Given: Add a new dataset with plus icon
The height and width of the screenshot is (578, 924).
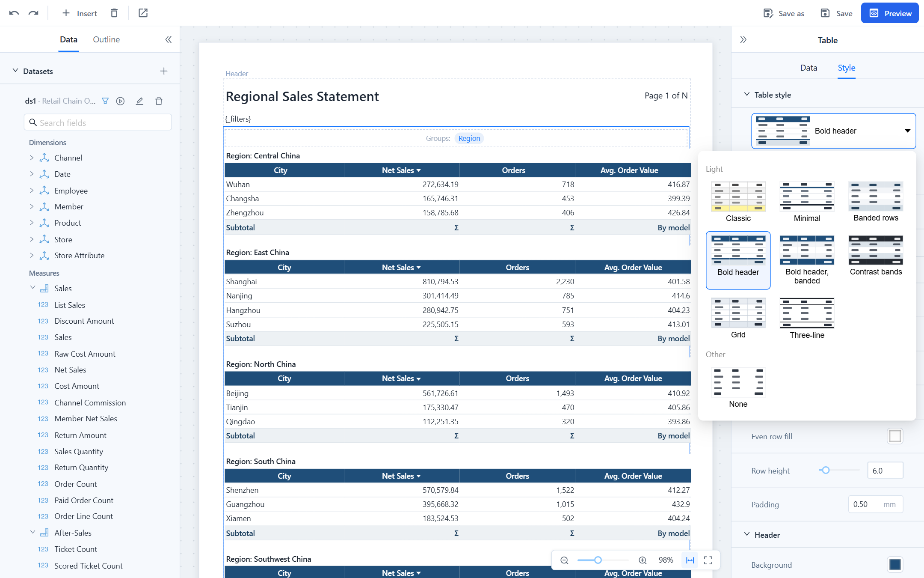Looking at the screenshot, I should click(x=163, y=71).
